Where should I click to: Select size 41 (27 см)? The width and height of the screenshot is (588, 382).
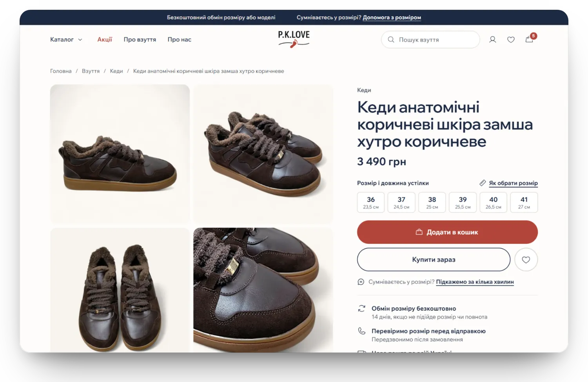pos(524,202)
